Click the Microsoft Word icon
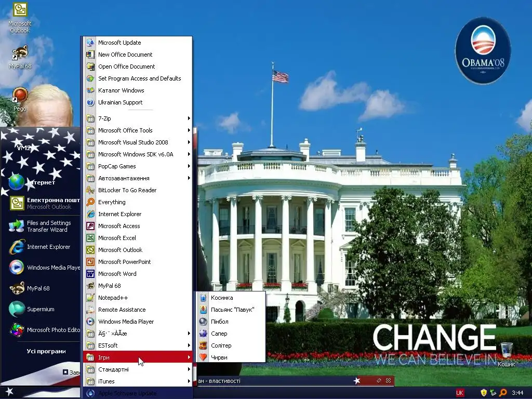Viewport: 532px width, 399px height. pos(90,274)
